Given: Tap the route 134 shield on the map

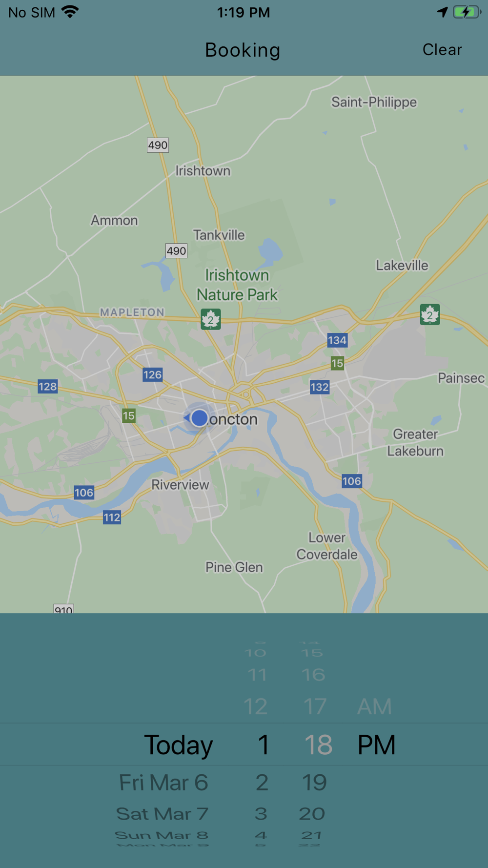Looking at the screenshot, I should pos(337,340).
